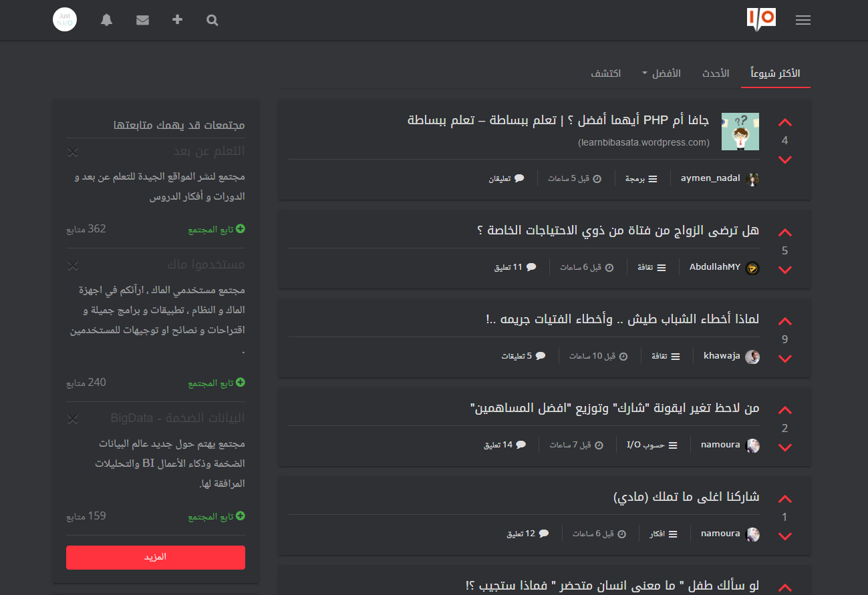This screenshot has height=595, width=868.
Task: Open the hamburger menu at top right
Action: pyautogui.click(x=803, y=20)
